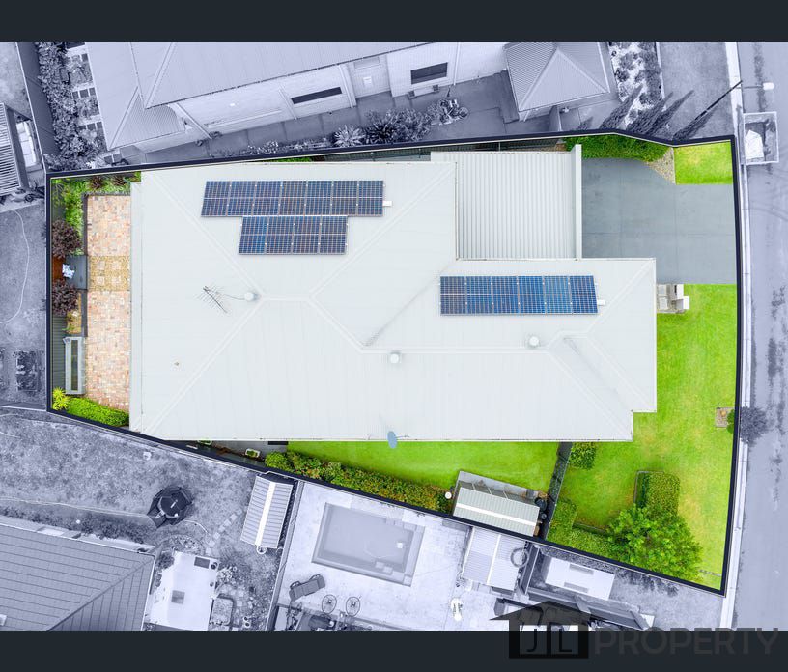Image resolution: width=788 pixels, height=672 pixels.
Task: Click the PROPERTY watermark text
Action: (684, 641)
